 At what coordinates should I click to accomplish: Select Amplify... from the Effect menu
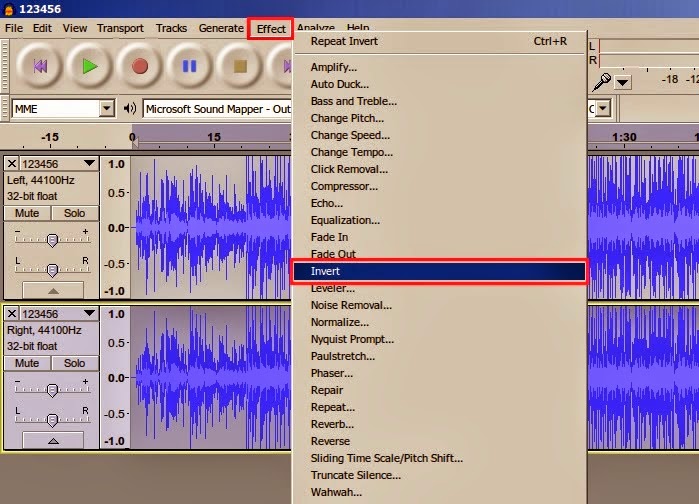click(439, 67)
